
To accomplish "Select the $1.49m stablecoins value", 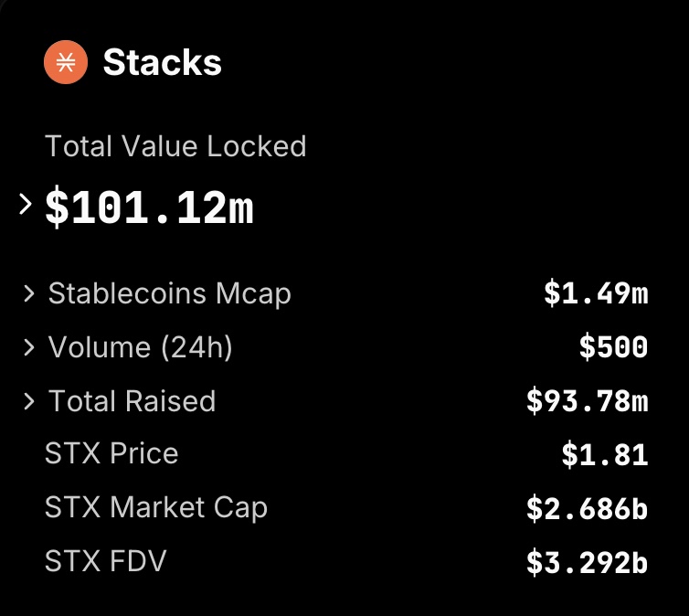I will click(597, 293).
